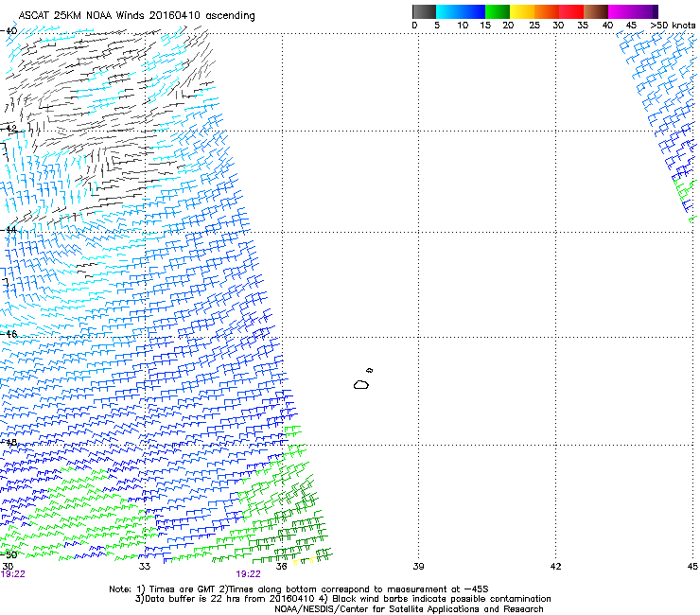Click the '>50 knots' legend label
The height and width of the screenshot is (615, 700).
(x=673, y=26)
